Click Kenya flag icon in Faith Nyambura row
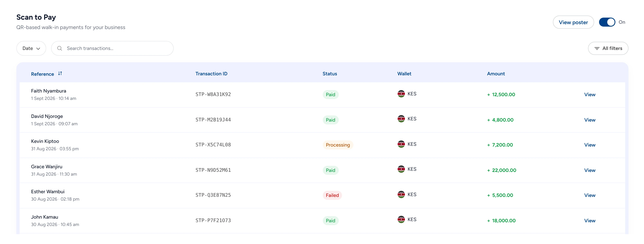Image resolution: width=644 pixels, height=244 pixels. (x=401, y=94)
